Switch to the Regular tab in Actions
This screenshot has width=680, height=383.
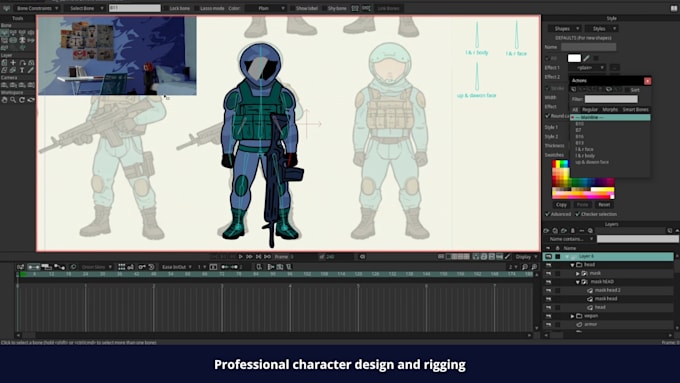point(589,110)
